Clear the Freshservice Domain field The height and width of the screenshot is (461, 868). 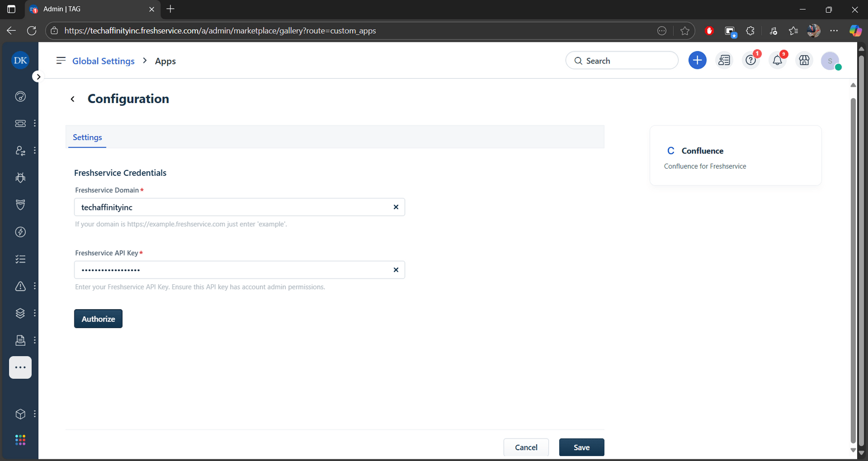point(395,207)
